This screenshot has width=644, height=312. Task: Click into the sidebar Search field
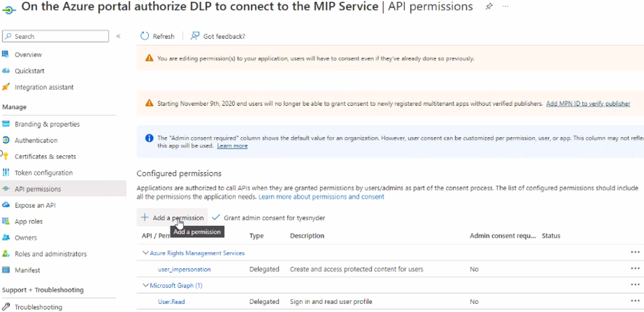coord(55,36)
